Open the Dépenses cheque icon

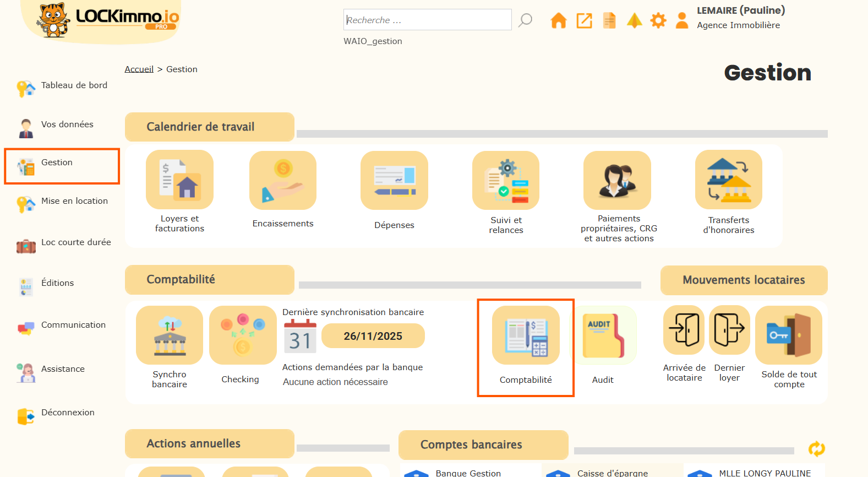point(394,180)
